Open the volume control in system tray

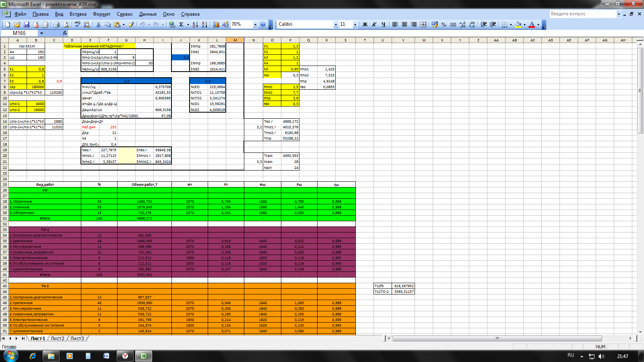[x=601, y=356]
